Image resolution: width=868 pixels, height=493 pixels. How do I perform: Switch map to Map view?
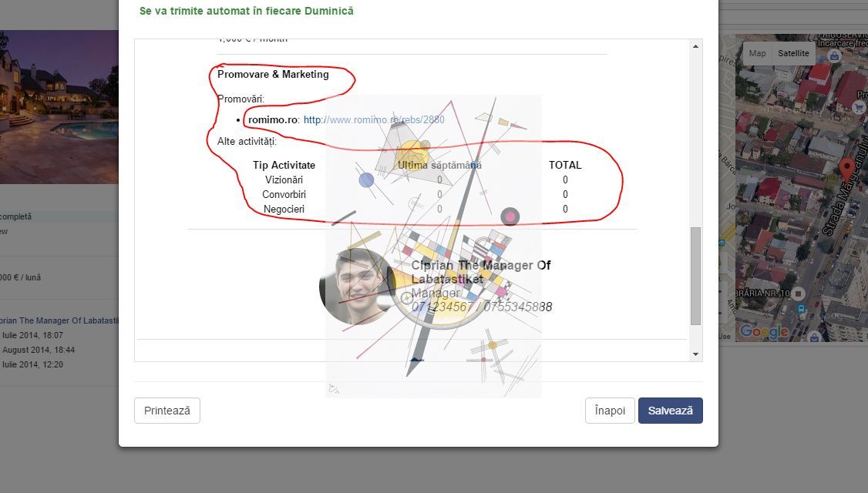click(x=757, y=53)
